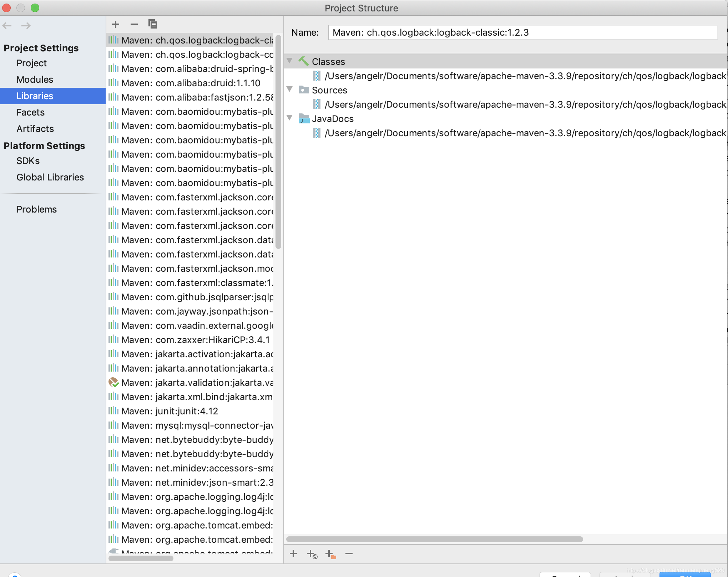Open the Modules settings page
Viewport: 728px width, 577px height.
click(x=35, y=80)
